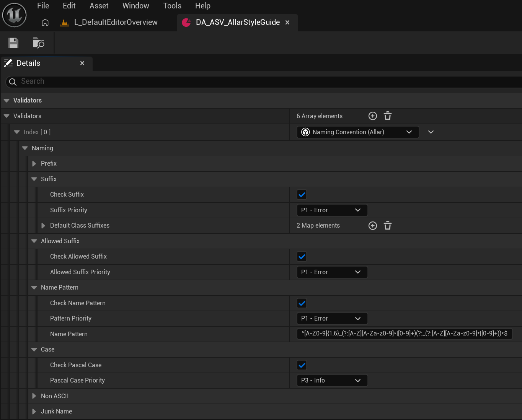
Task: Click the Details panel pencil icon
Action: [8, 63]
